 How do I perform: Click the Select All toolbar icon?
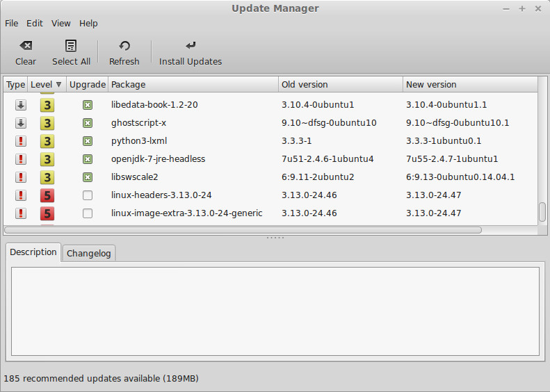click(x=71, y=46)
